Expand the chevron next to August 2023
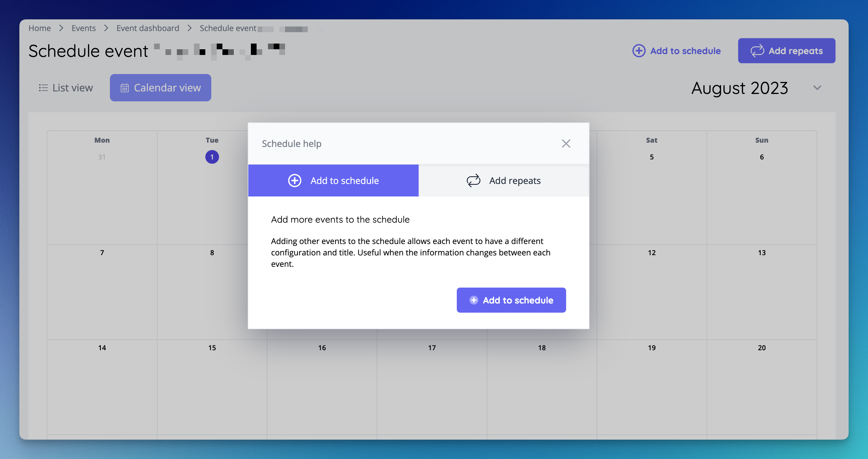The width and height of the screenshot is (868, 459). pos(817,88)
